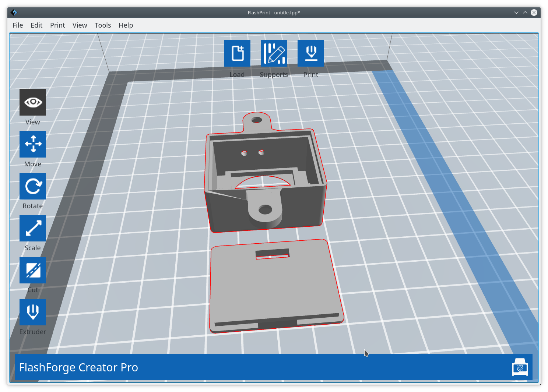Open the View menu
Viewport: 548px width, 392px height.
click(x=80, y=25)
